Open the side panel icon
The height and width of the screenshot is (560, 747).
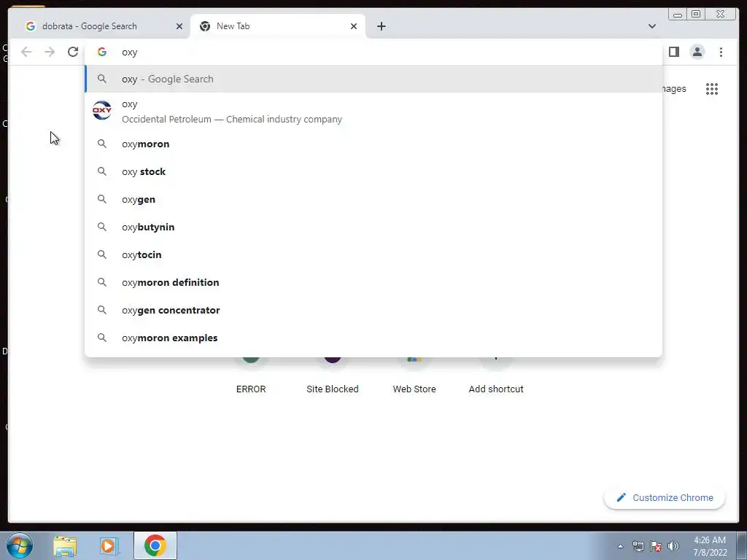click(x=673, y=52)
